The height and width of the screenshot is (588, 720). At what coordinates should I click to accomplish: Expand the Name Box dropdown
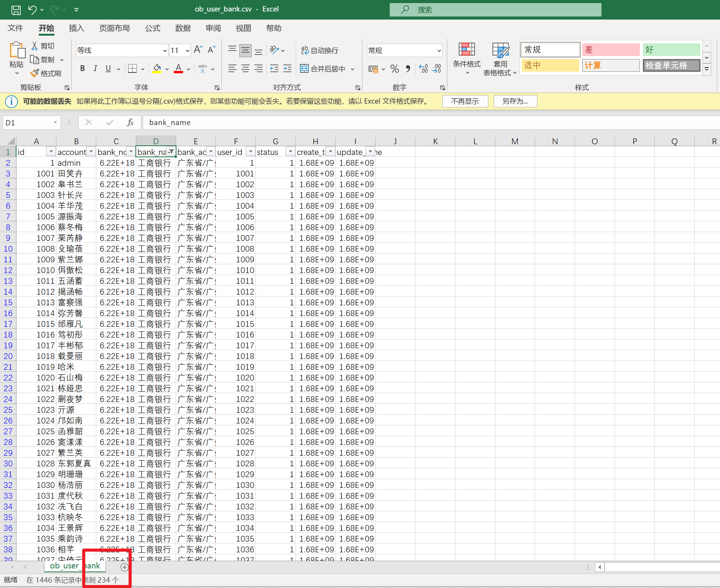55,122
